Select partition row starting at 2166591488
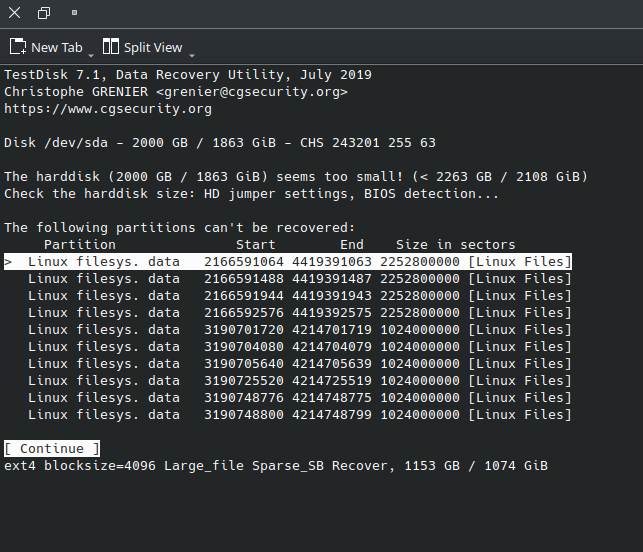 (x=288, y=279)
